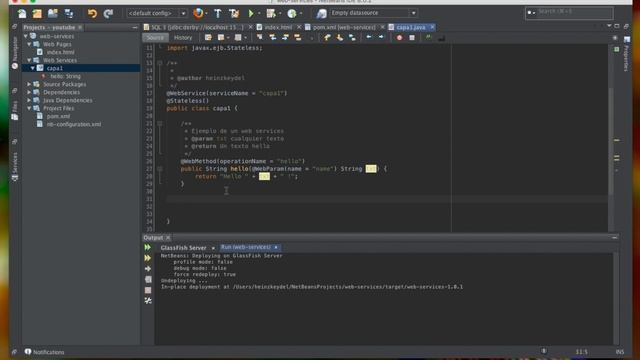Open the Navigator side panel button
The image size is (640, 360).
pyautogui.click(x=15, y=53)
